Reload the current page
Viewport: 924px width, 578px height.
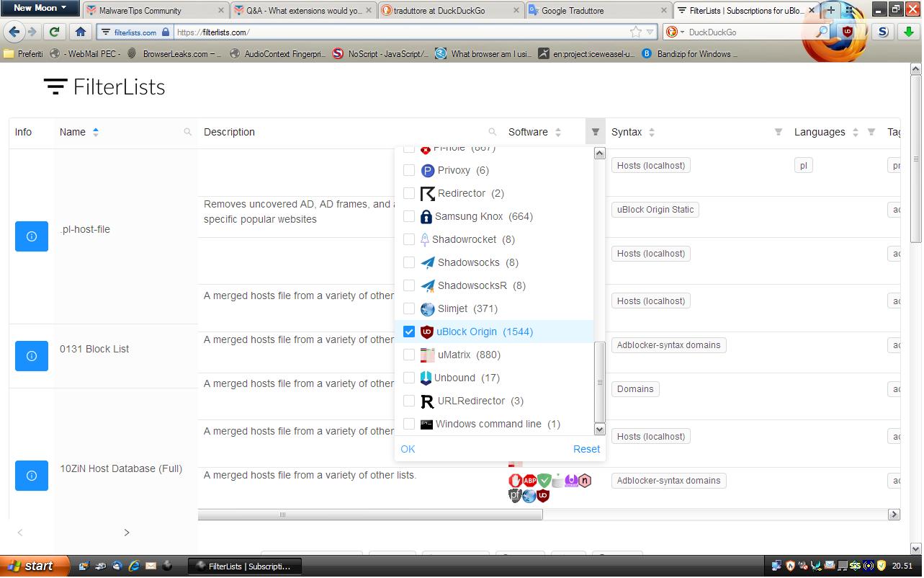tap(54, 32)
